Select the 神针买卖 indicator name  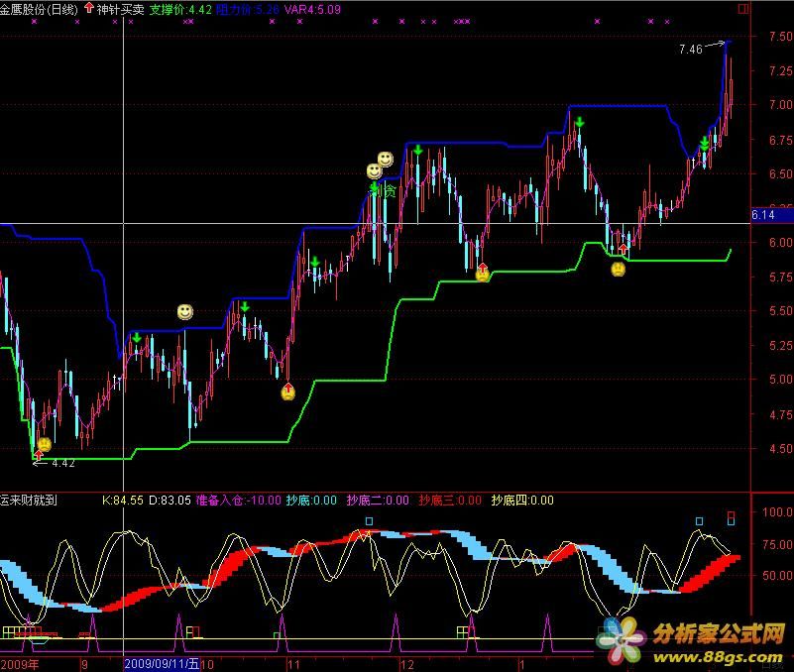point(121,9)
